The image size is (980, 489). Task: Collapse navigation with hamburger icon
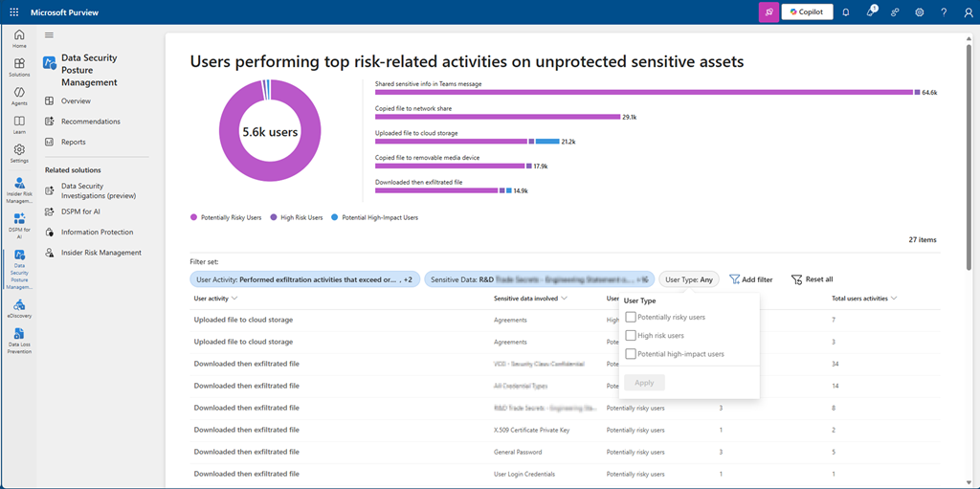(x=50, y=35)
